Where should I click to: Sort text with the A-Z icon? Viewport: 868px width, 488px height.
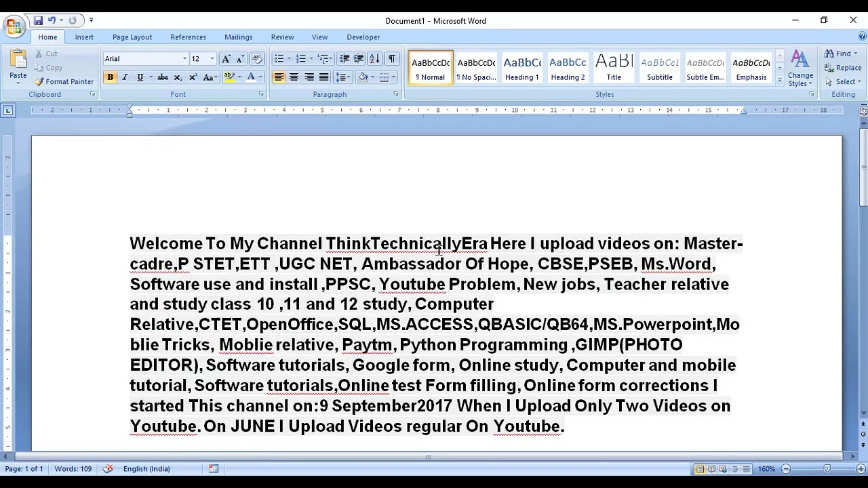point(374,59)
